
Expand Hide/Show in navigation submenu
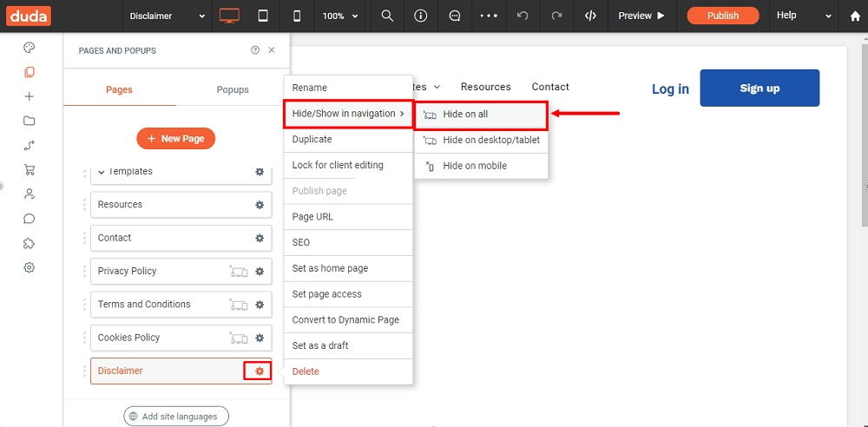coord(348,114)
